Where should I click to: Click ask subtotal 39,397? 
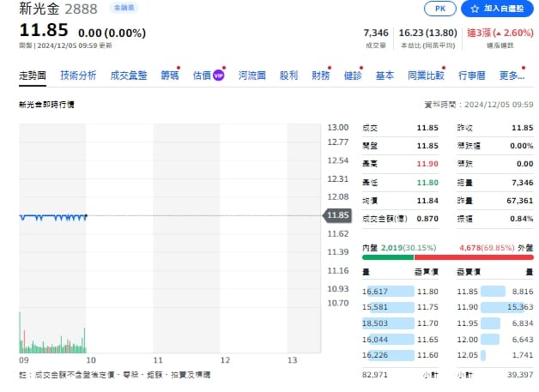[x=520, y=375]
